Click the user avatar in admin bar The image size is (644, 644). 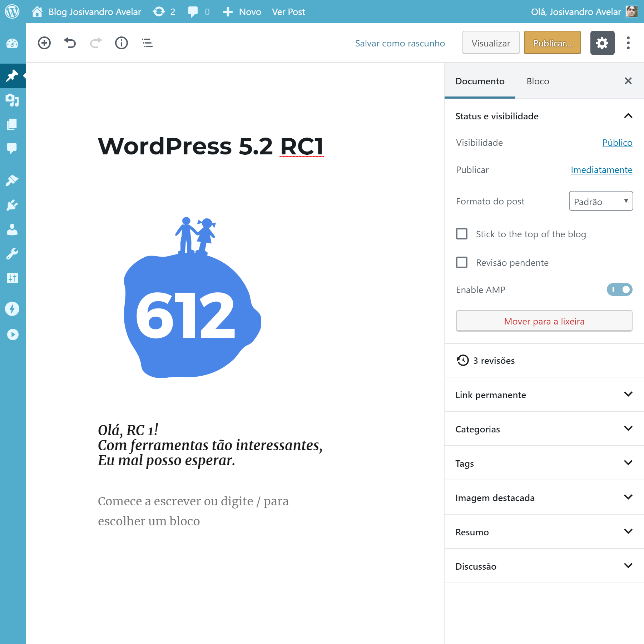[x=632, y=11]
